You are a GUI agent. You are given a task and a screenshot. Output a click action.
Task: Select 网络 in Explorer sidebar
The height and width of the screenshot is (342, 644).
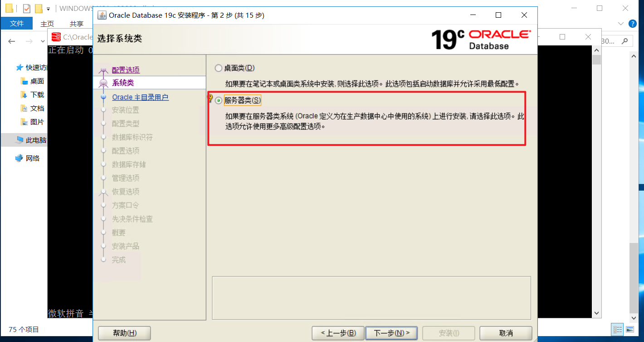[27, 158]
